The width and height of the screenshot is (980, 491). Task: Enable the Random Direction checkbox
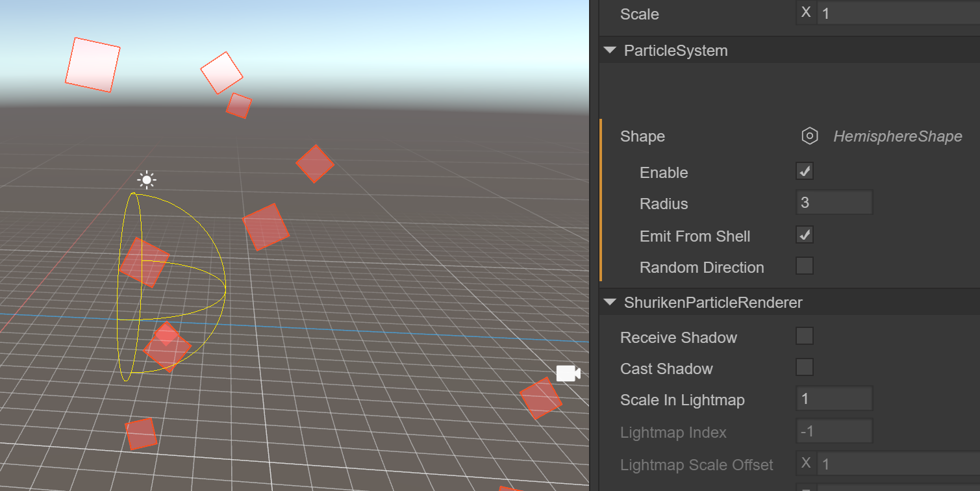[805, 266]
